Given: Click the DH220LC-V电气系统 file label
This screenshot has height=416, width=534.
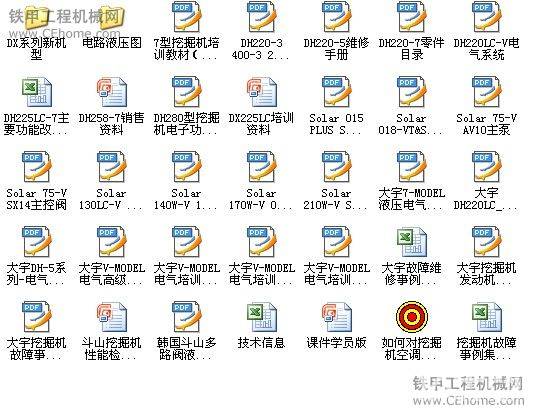Looking at the screenshot, I should [x=486, y=49].
